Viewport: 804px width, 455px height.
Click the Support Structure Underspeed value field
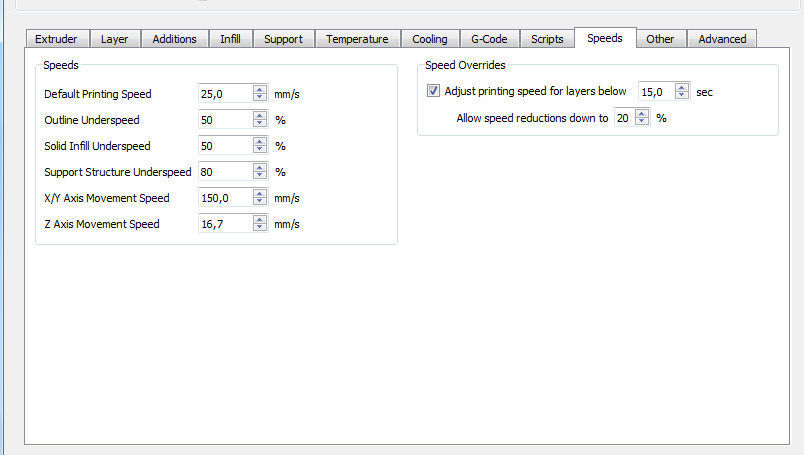click(x=226, y=172)
